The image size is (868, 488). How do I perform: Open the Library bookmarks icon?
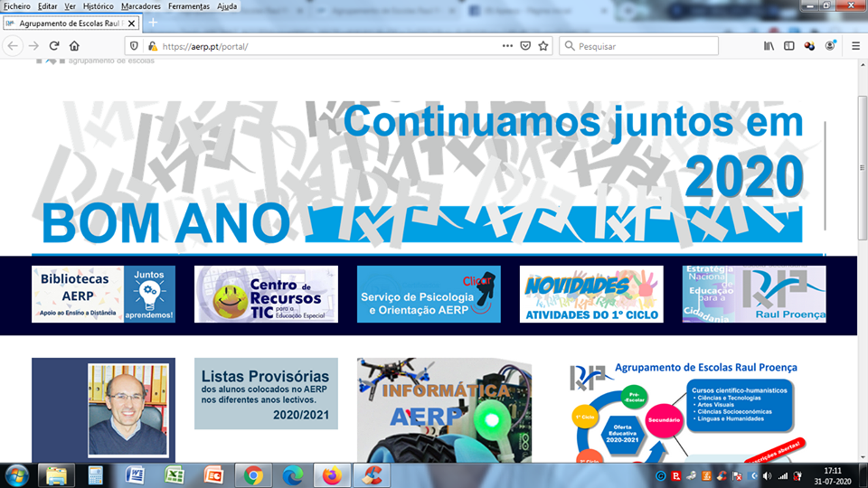tap(769, 46)
